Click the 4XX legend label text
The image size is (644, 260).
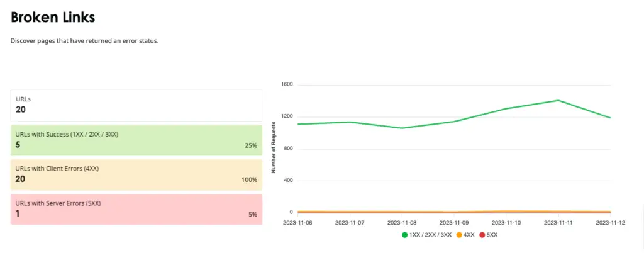click(x=469, y=235)
